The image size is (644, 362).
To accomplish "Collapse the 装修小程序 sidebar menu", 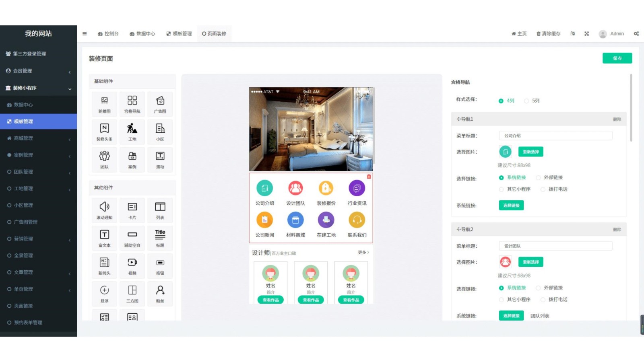I will point(38,88).
